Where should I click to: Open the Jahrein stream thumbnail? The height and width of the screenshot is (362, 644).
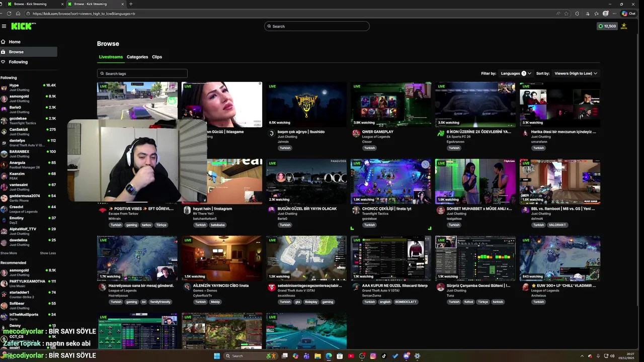click(x=306, y=105)
